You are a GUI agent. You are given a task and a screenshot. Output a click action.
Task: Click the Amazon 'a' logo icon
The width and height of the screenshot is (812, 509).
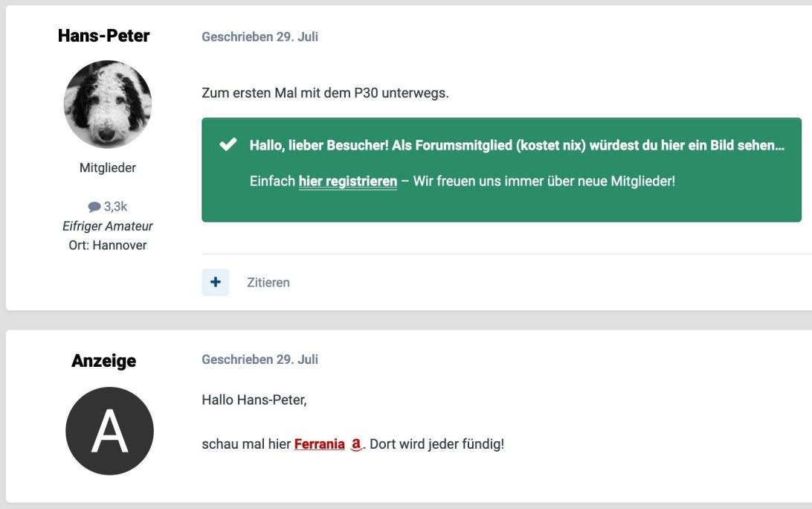tap(355, 444)
